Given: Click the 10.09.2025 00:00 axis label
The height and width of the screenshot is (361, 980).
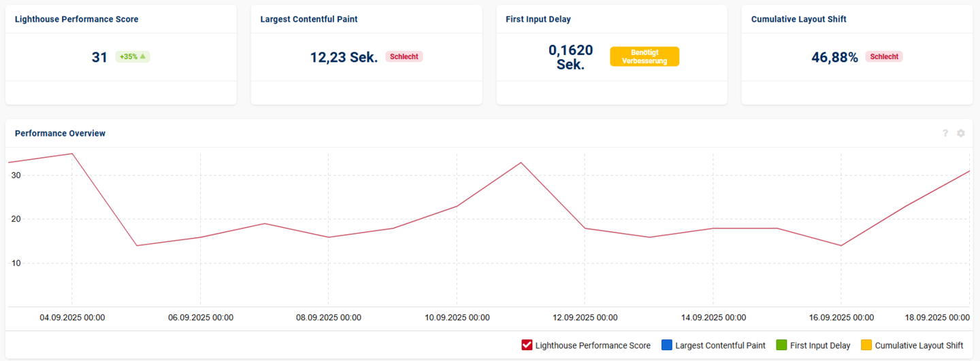Looking at the screenshot, I should (457, 317).
